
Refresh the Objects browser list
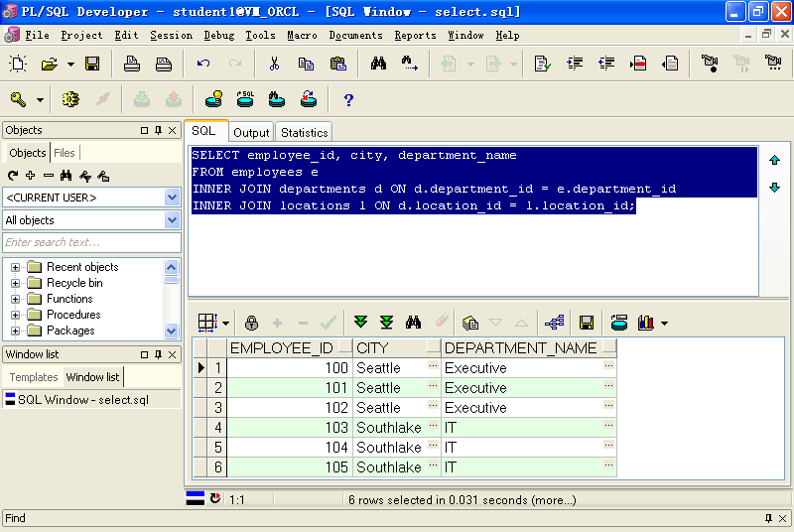(13, 176)
